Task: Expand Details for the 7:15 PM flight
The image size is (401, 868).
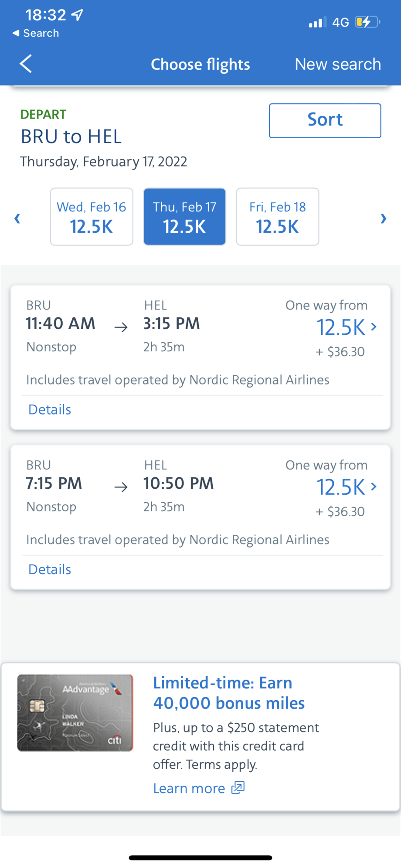Action: [50, 569]
